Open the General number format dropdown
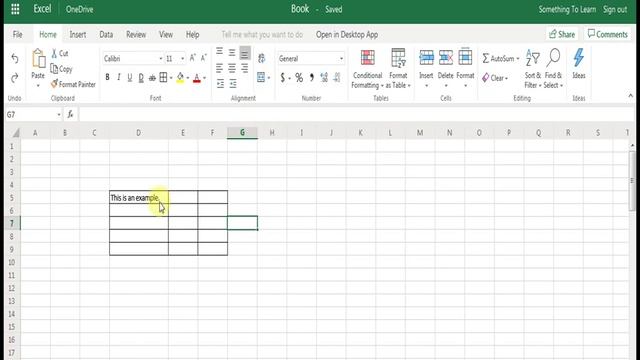This screenshot has height=360, width=640. [341, 59]
